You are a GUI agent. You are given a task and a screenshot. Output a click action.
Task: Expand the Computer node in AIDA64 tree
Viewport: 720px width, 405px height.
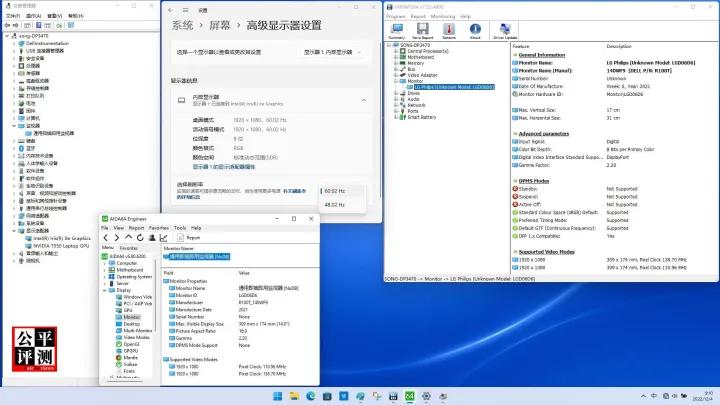(x=105, y=263)
